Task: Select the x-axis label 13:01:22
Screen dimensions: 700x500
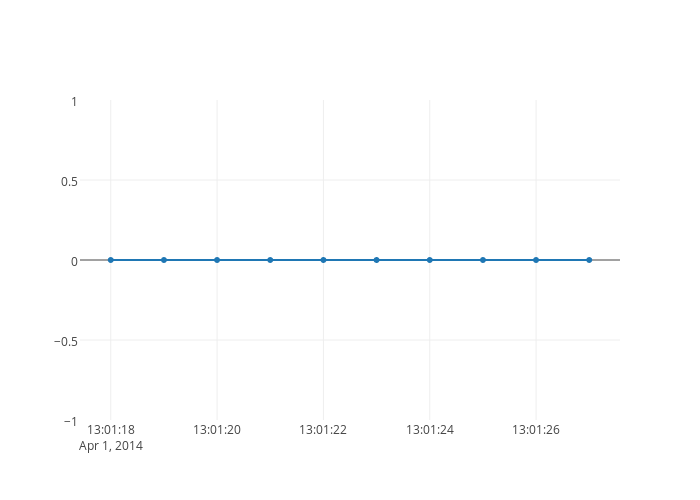Action: 323,430
